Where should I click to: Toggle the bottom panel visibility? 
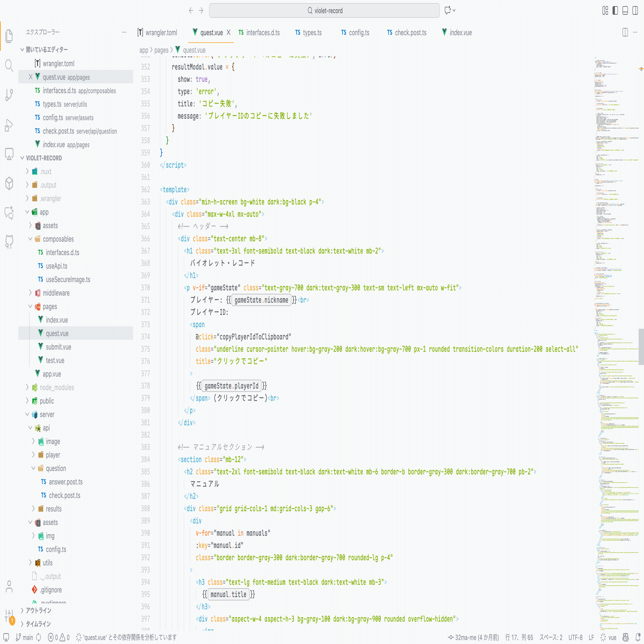coord(625,10)
